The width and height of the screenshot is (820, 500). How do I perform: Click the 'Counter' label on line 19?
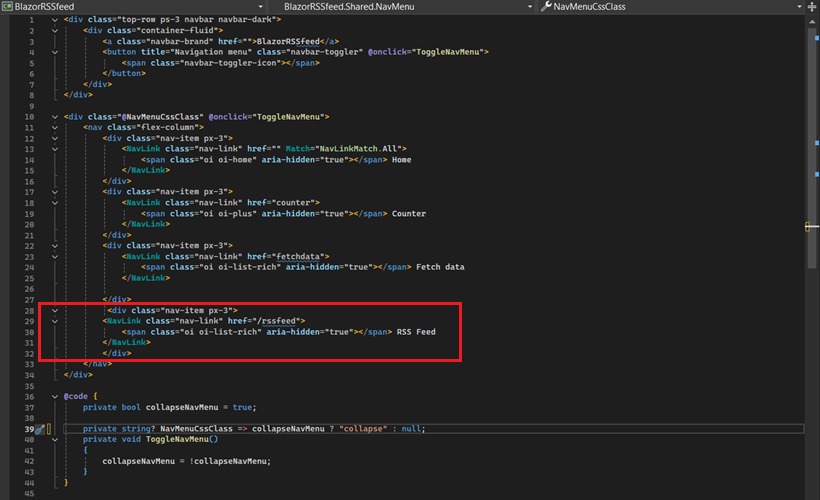pos(408,213)
